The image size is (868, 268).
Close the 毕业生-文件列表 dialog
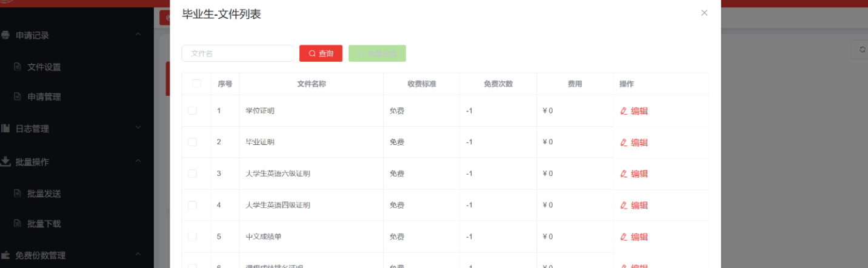704,13
